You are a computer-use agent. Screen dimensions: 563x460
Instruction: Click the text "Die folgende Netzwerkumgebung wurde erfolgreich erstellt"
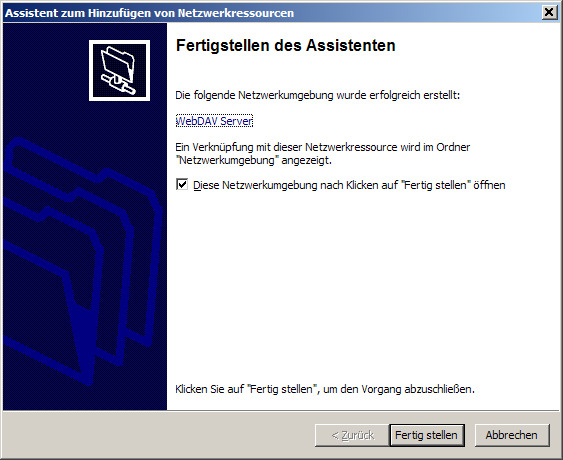tap(317, 95)
